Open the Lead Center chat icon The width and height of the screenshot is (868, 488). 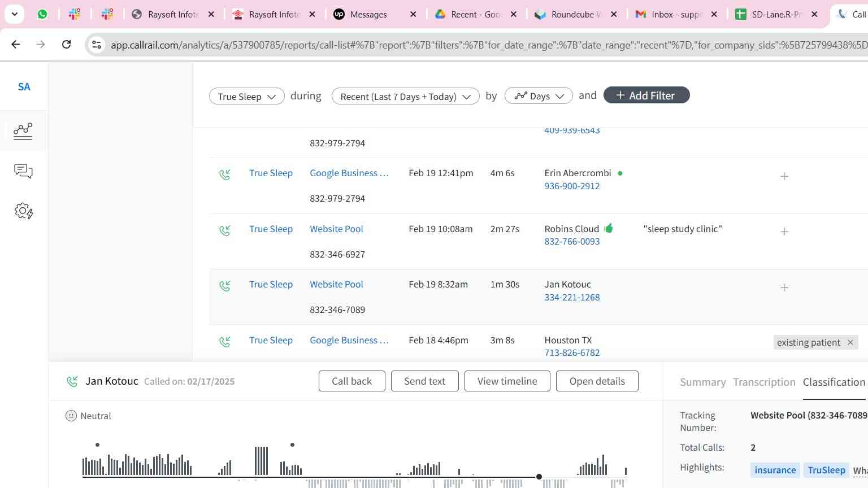23,171
